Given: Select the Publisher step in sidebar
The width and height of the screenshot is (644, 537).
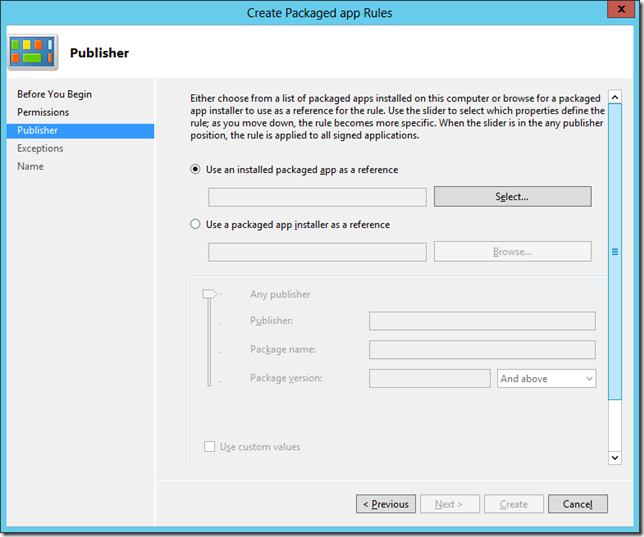Looking at the screenshot, I should click(x=38, y=130).
